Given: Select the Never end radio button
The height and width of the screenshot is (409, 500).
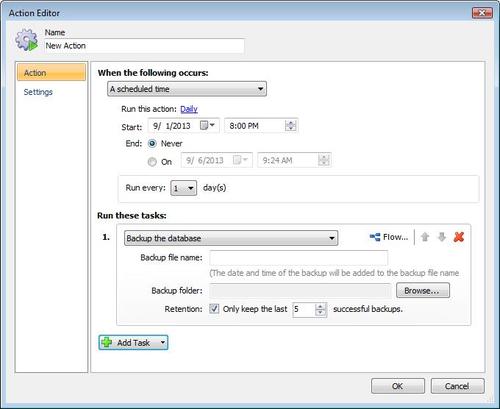Looking at the screenshot, I should click(152, 144).
